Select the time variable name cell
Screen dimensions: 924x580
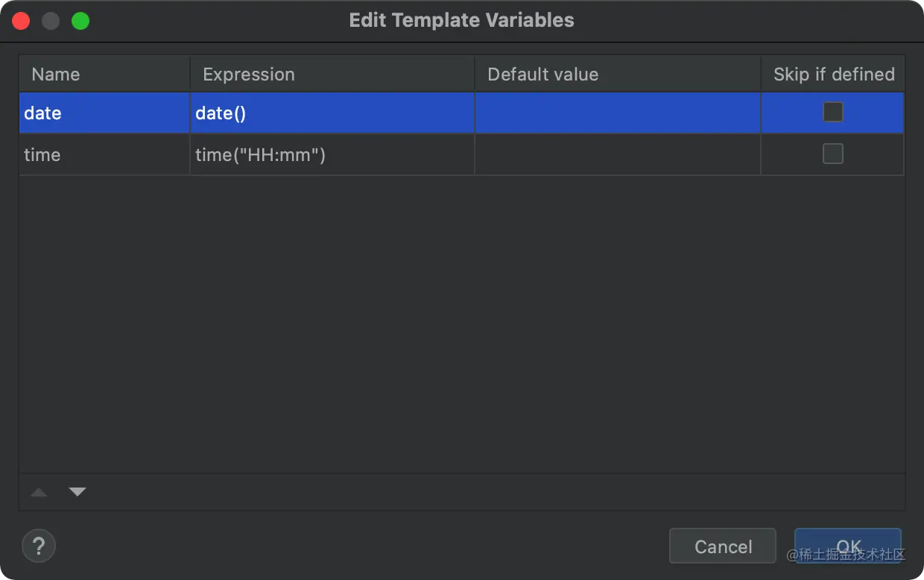[104, 155]
